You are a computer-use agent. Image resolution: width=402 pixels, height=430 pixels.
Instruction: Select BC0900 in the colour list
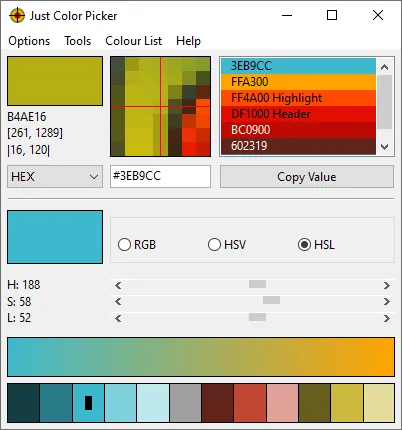pos(298,130)
